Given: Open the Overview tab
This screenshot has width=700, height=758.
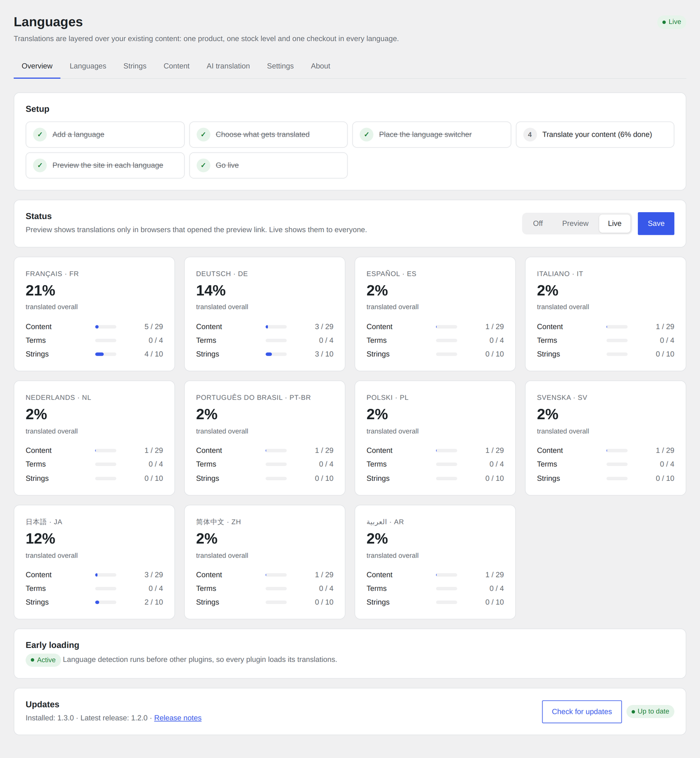Looking at the screenshot, I should 37,66.
